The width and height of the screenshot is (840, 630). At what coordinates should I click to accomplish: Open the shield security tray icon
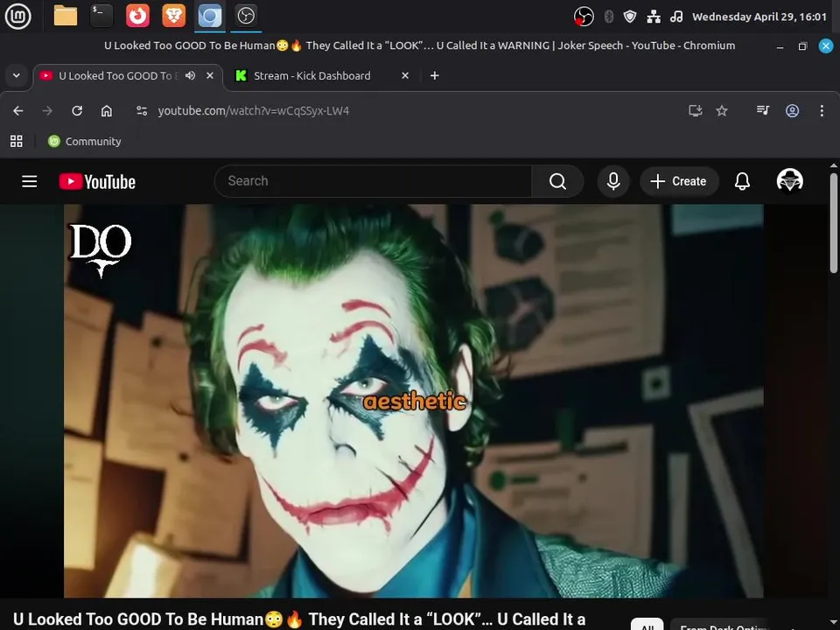pos(630,17)
